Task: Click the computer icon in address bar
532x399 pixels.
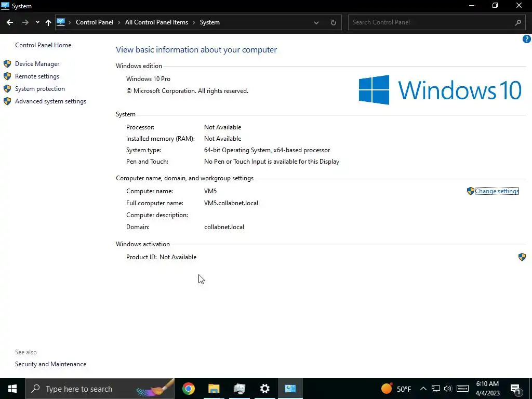Action: 61,22
